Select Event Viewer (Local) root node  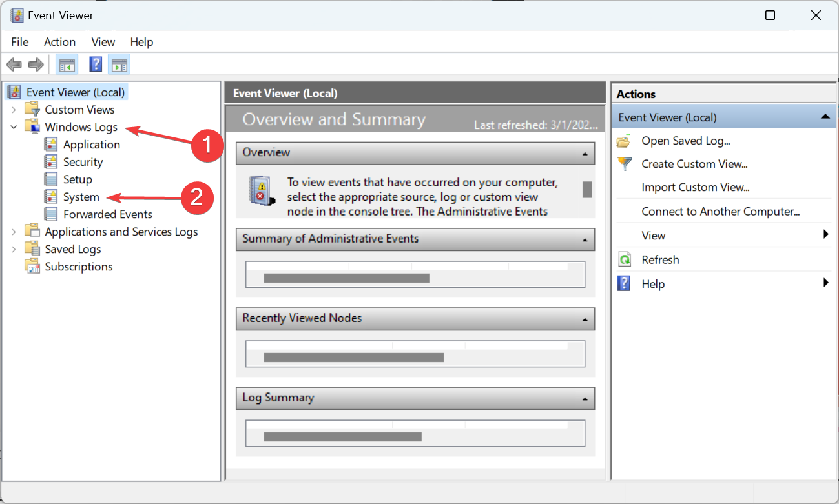(76, 92)
